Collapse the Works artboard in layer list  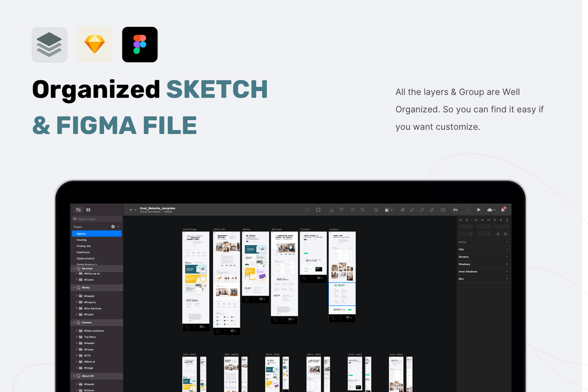tap(74, 287)
